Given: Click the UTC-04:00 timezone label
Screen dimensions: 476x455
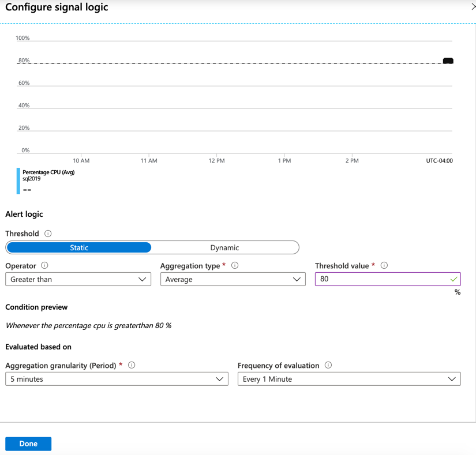Looking at the screenshot, I should tap(439, 161).
